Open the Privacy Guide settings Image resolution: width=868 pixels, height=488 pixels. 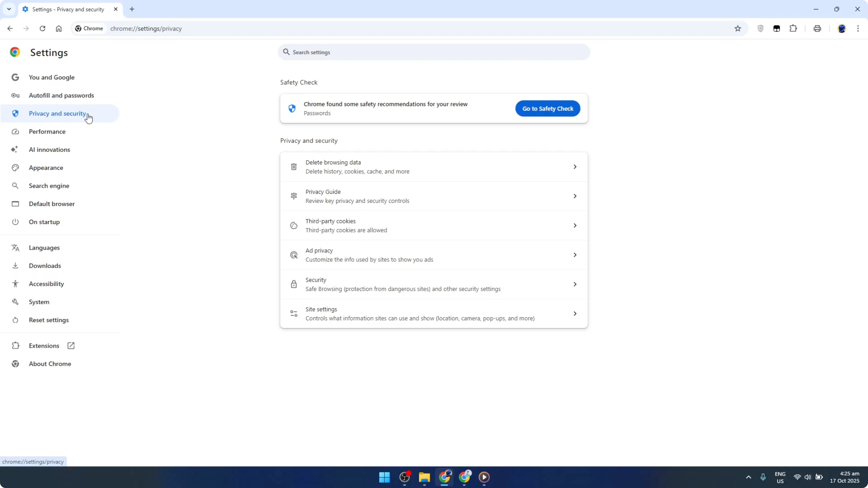434,196
